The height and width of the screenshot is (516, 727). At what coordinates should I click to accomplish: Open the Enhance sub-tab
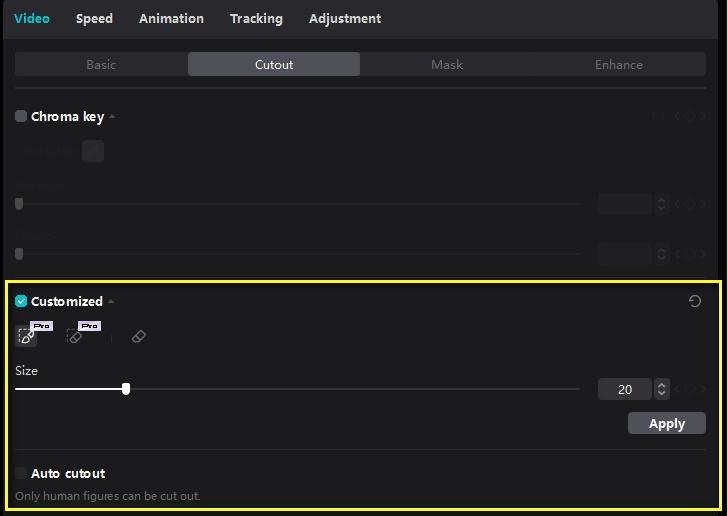tap(619, 64)
